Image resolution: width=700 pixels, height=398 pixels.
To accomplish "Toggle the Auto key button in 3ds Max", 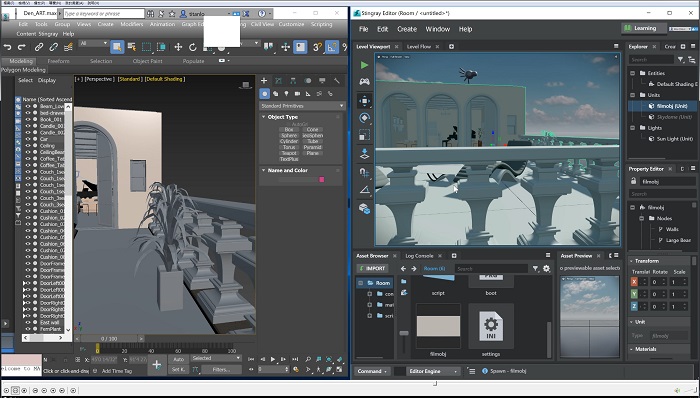I will pos(178,359).
